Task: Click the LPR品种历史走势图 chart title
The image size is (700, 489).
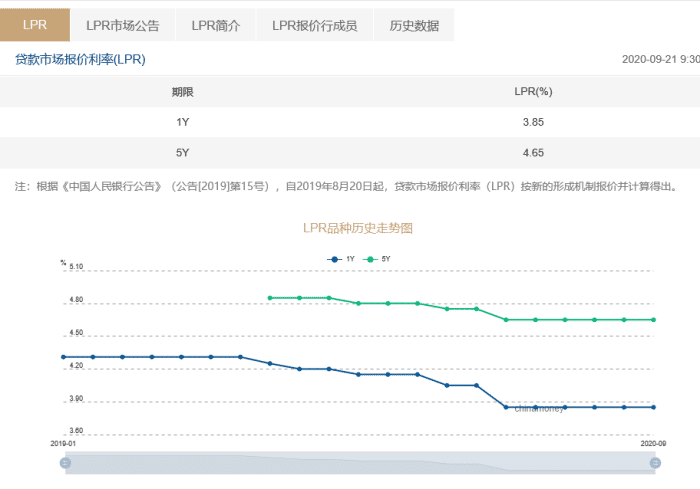Action: click(358, 228)
